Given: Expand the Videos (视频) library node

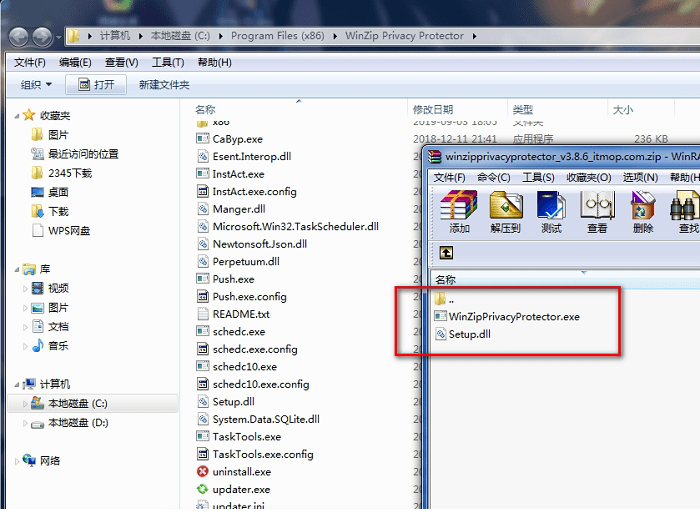Looking at the screenshot, I should (x=25, y=288).
